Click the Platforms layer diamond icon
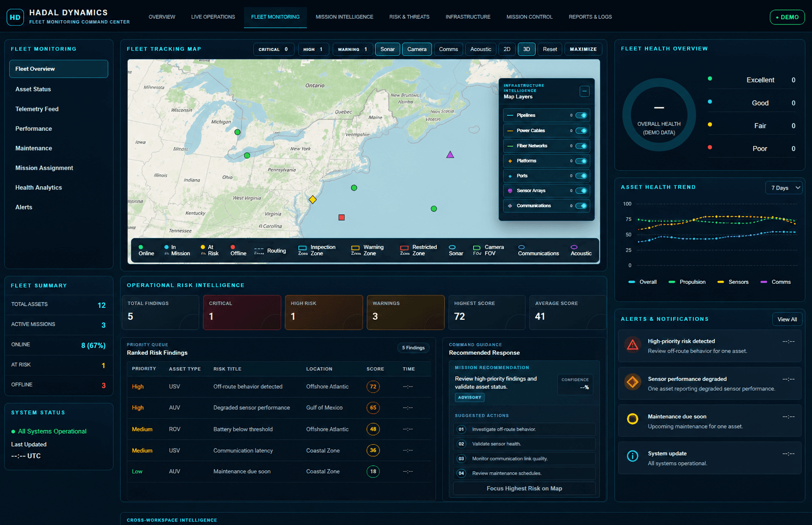Viewport: 812px width, 525px height. [510, 161]
